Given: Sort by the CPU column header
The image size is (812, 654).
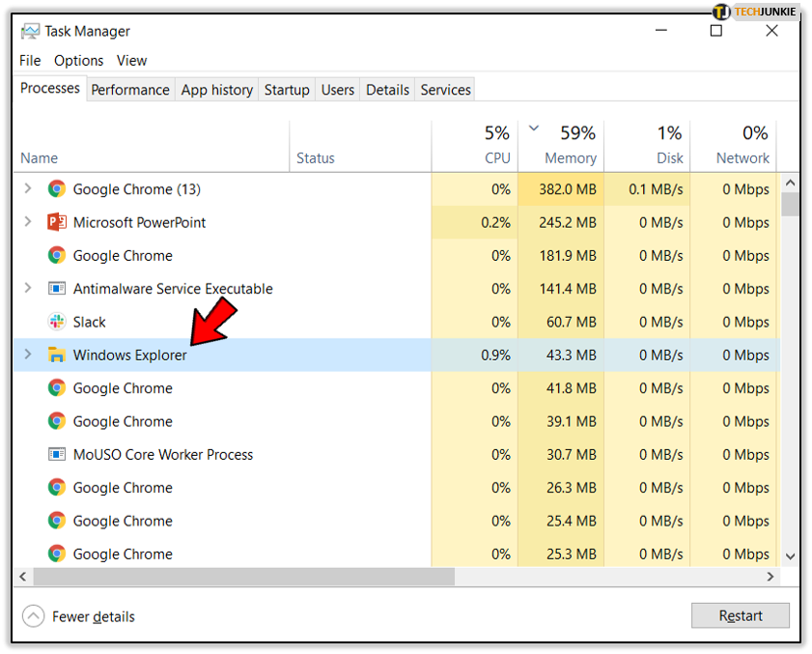Looking at the screenshot, I should 474,146.
